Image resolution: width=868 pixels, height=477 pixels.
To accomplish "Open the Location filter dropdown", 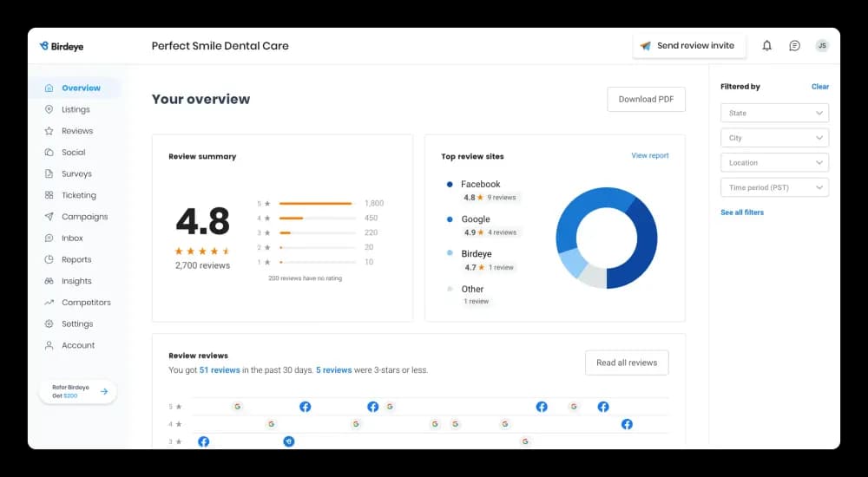I will pyautogui.click(x=774, y=163).
